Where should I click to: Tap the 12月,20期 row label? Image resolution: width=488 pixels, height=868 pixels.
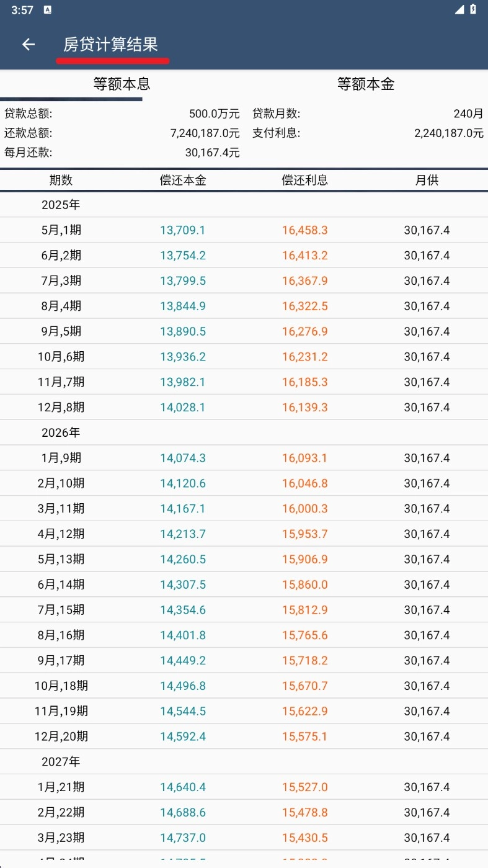pos(61,736)
